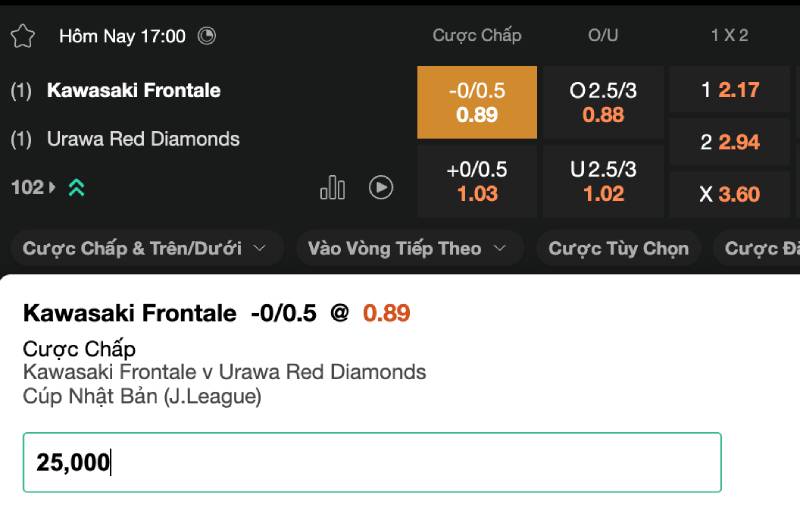Image resolution: width=800 pixels, height=511 pixels.
Task: Bet home win 1 at 2.17
Action: (x=729, y=90)
